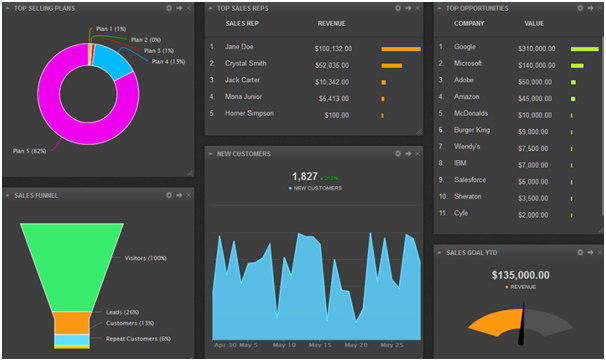Collapse the Top Selling Plans widget
This screenshot has height=361, width=606.
pyautogui.click(x=7, y=8)
